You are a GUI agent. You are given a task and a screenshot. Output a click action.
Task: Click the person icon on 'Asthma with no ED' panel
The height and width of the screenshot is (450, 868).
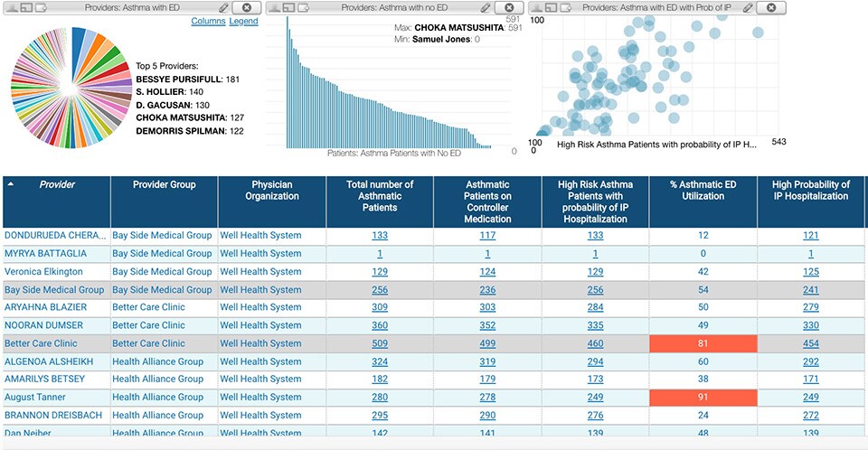click(x=274, y=7)
